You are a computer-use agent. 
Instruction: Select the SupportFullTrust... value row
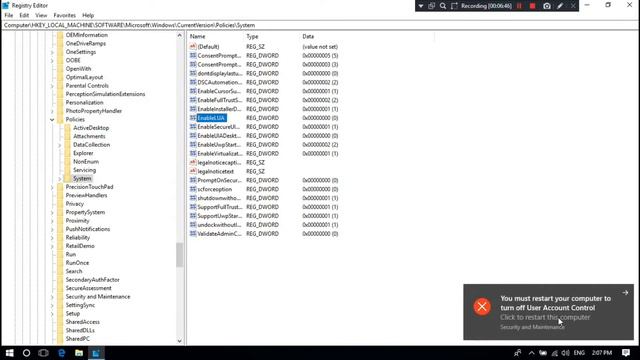(x=264, y=207)
